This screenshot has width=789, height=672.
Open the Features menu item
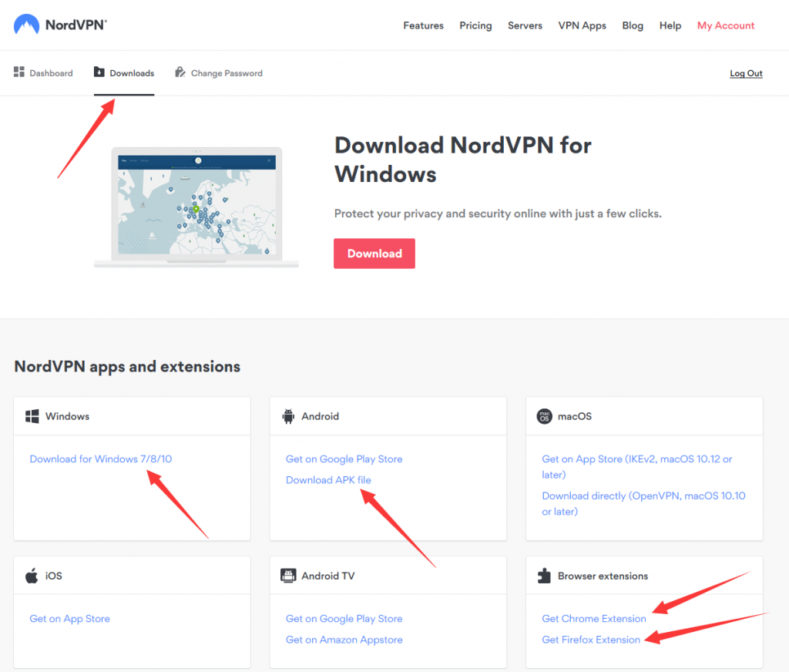(x=423, y=25)
